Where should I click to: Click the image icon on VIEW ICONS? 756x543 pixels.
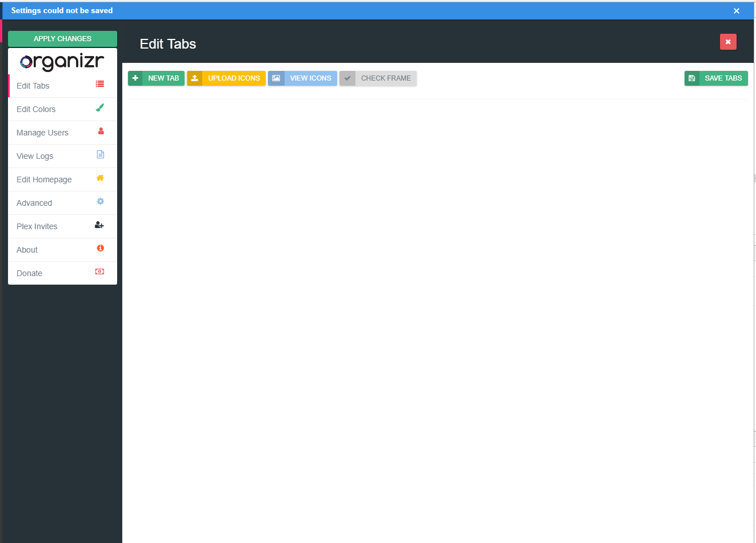click(275, 78)
